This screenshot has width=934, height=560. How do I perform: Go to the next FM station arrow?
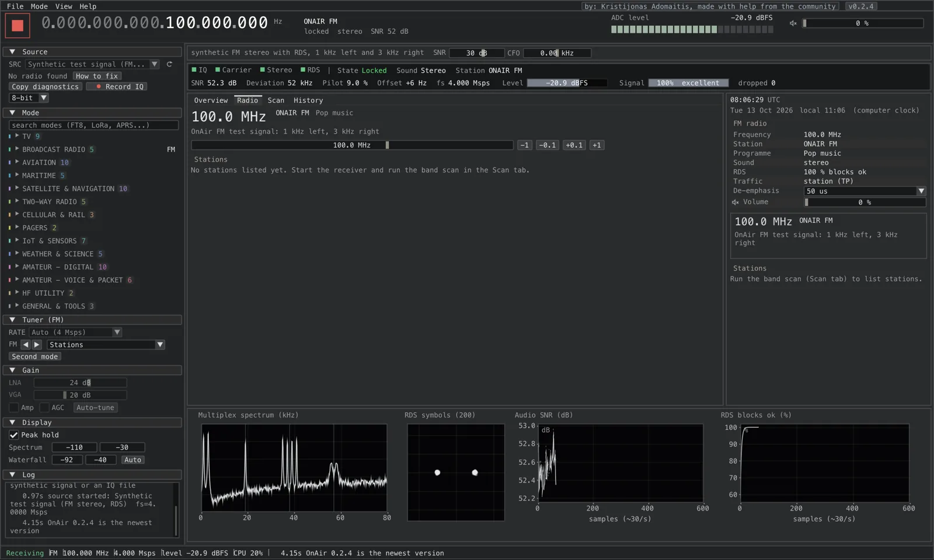pos(37,345)
